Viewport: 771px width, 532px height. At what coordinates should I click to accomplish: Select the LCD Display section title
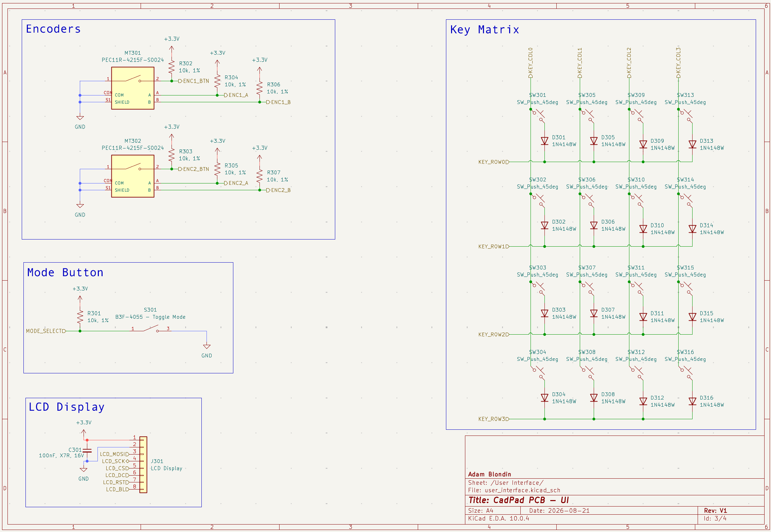67,407
